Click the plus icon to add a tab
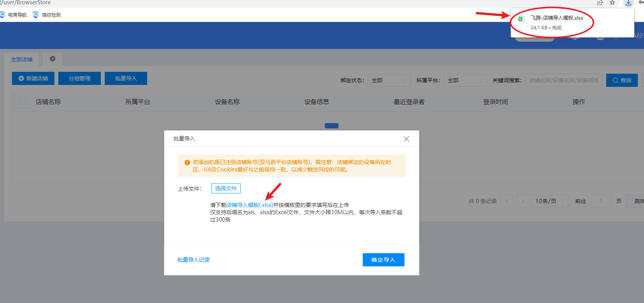This screenshot has width=644, height=303. 53,59
